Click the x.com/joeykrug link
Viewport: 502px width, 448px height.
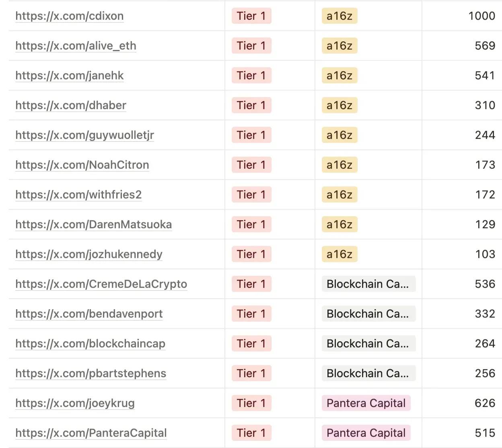pos(75,403)
